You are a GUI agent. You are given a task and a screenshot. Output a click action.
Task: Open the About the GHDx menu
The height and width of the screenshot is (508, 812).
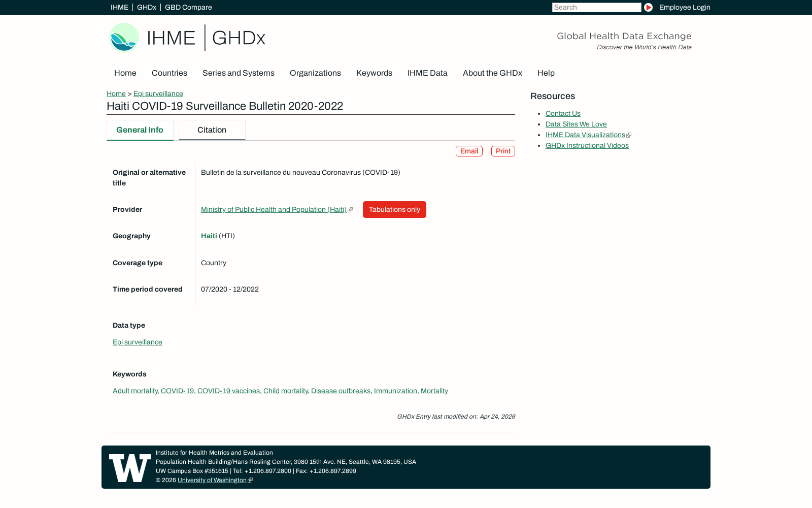[x=492, y=73]
